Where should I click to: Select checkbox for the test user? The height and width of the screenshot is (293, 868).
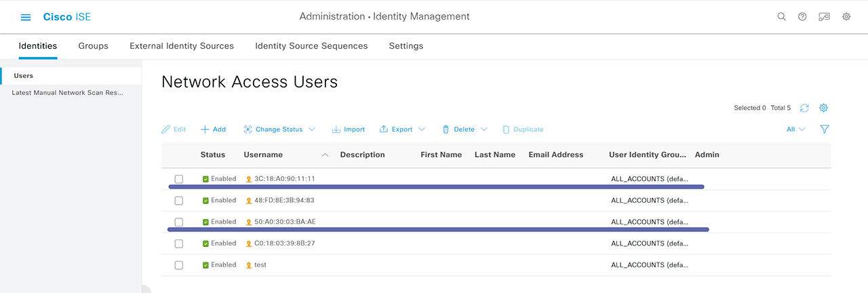click(179, 265)
